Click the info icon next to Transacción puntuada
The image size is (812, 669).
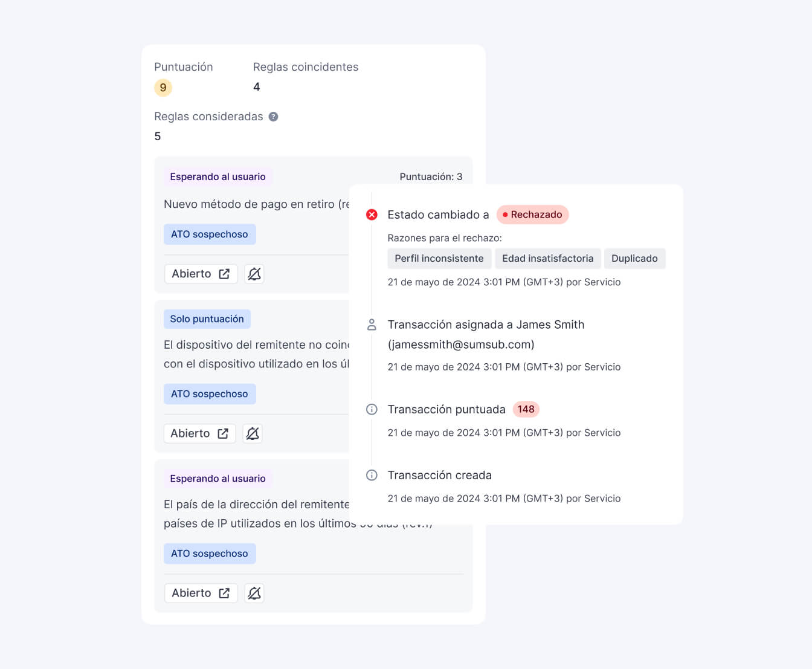tap(372, 409)
